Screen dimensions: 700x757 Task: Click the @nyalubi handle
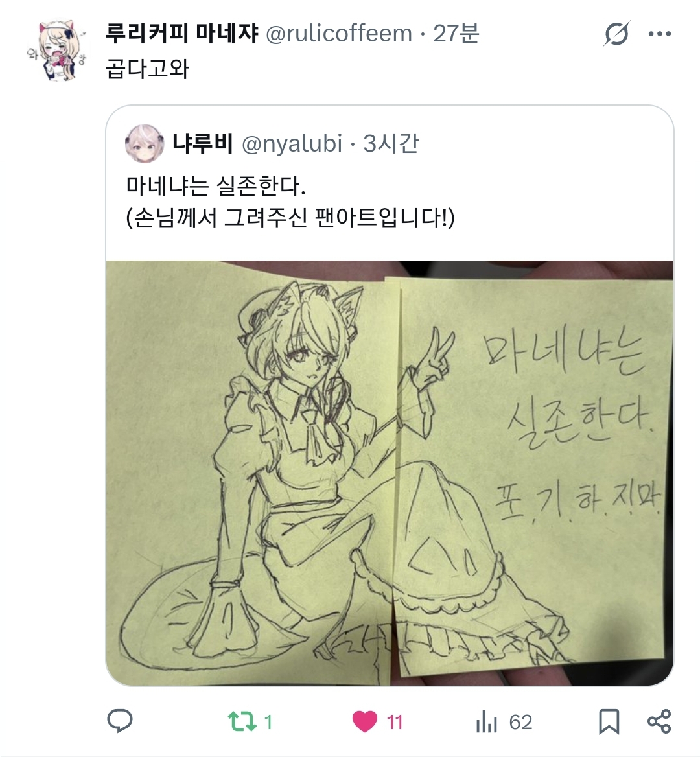coord(292,144)
